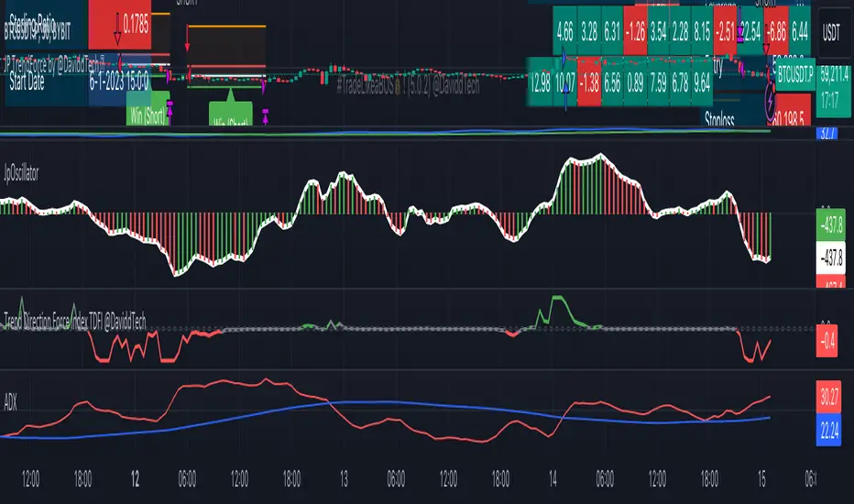Click the green -437.8 oscillator value label
Image resolution: width=854 pixels, height=504 pixels.
(830, 225)
